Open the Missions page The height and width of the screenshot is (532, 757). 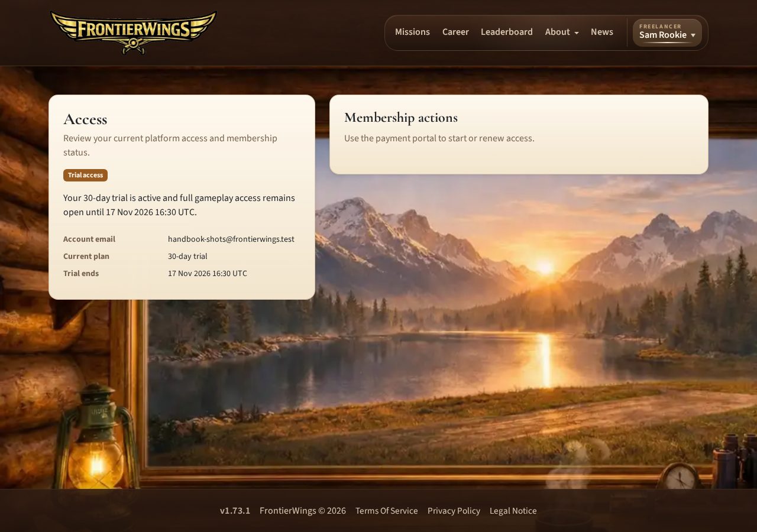[x=412, y=32]
